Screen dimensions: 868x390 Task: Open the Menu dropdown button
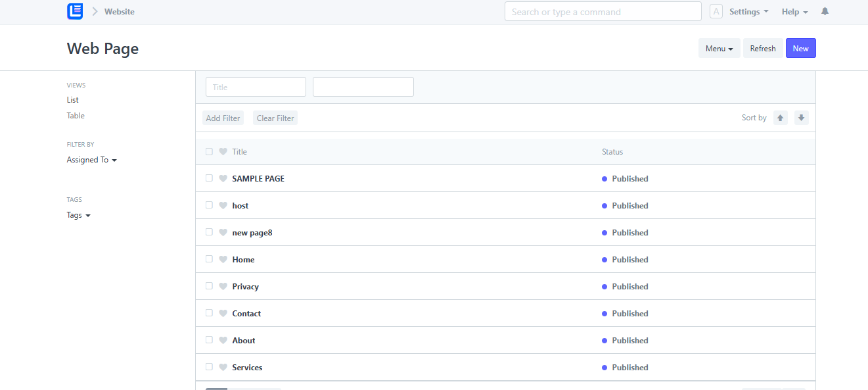[x=719, y=48]
